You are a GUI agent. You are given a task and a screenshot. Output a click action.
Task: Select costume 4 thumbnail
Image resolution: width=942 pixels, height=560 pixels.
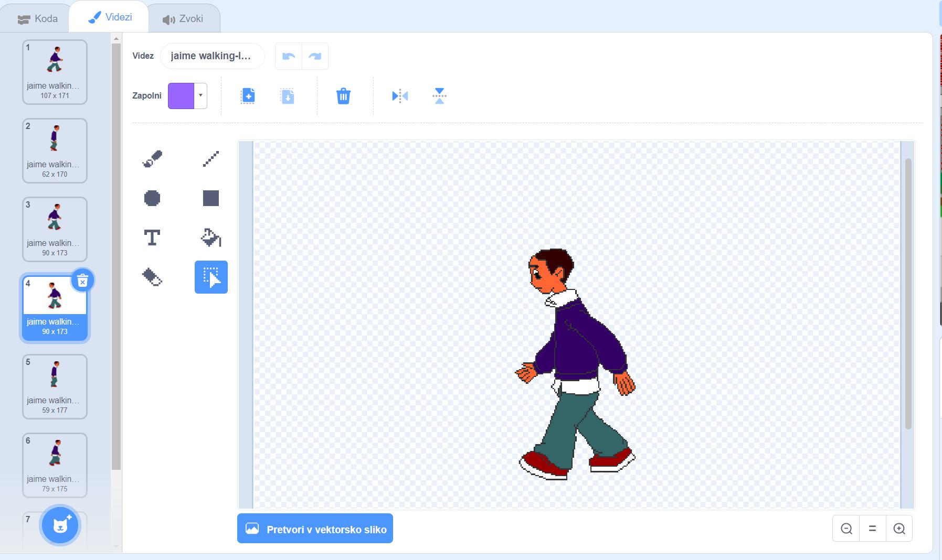[55, 308]
